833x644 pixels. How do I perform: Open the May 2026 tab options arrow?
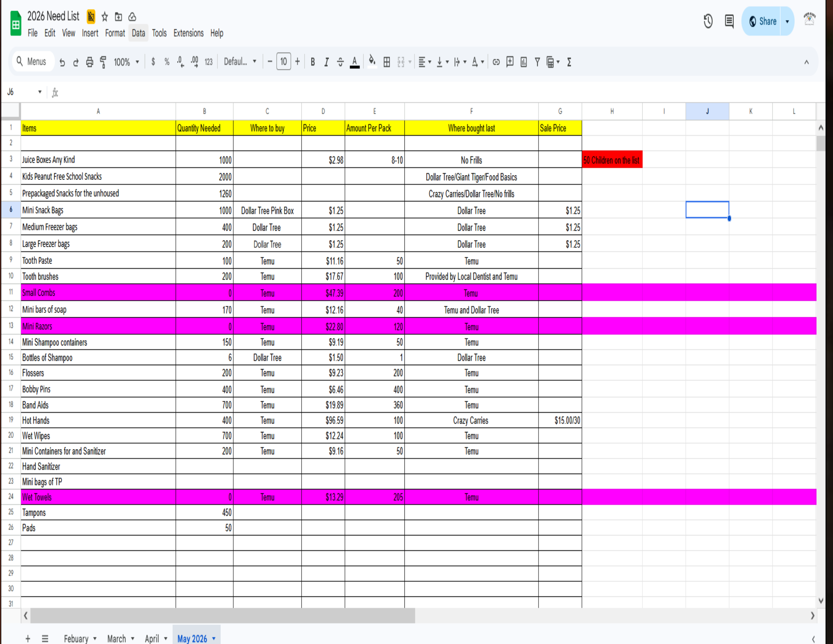214,638
